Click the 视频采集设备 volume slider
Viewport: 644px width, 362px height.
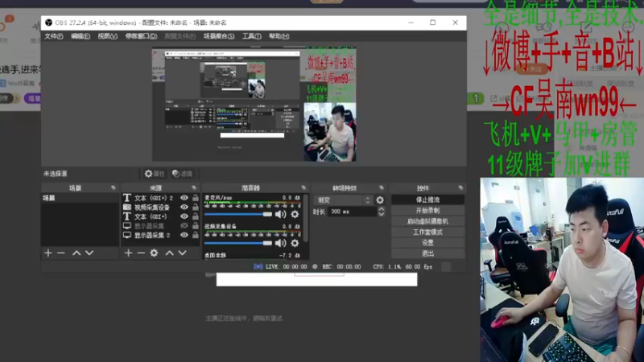click(x=238, y=244)
